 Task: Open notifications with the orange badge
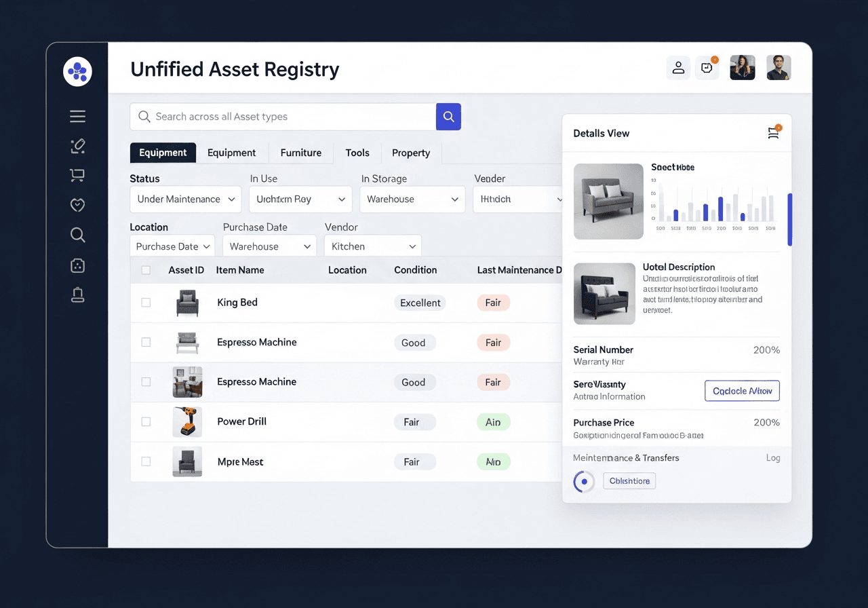click(x=707, y=67)
